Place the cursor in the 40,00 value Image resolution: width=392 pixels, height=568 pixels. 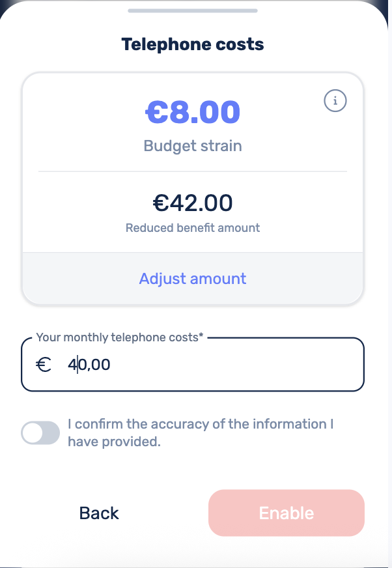tap(89, 364)
